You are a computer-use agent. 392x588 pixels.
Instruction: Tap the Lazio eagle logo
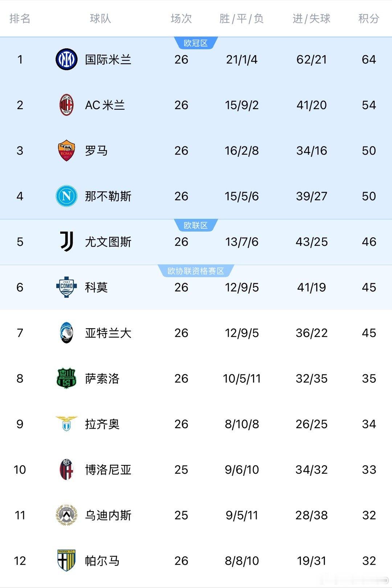[x=66, y=424]
